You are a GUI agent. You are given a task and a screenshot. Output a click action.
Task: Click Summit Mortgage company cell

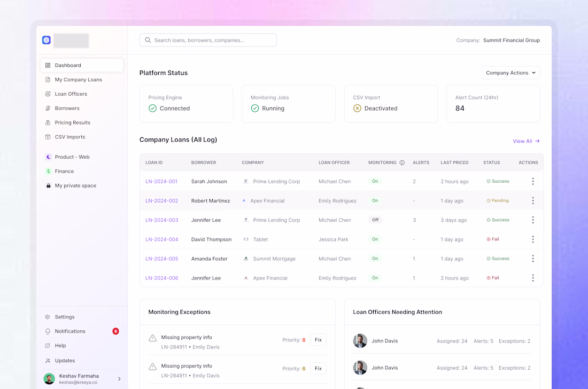coord(269,259)
